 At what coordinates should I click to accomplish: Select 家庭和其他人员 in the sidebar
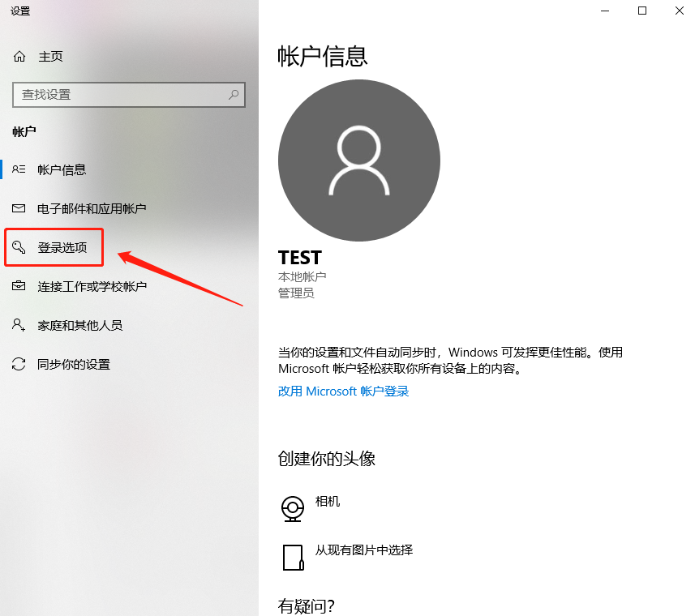[x=79, y=325]
